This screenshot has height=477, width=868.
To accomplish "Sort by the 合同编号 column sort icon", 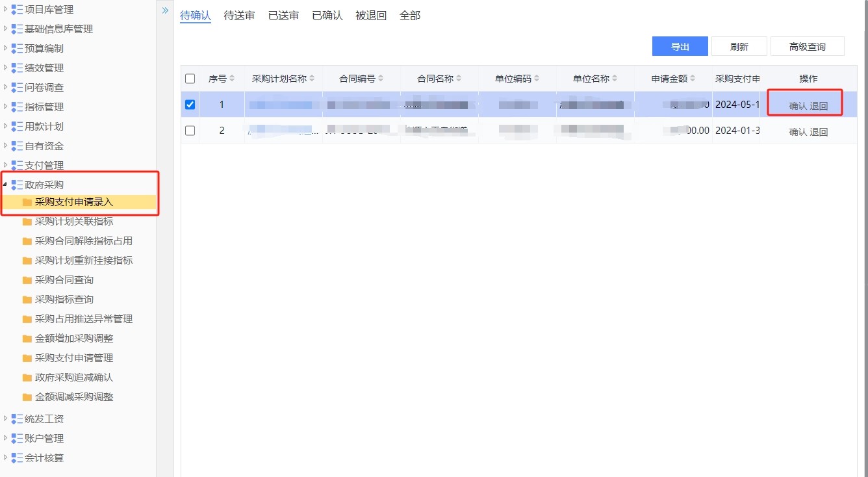I will pos(381,79).
